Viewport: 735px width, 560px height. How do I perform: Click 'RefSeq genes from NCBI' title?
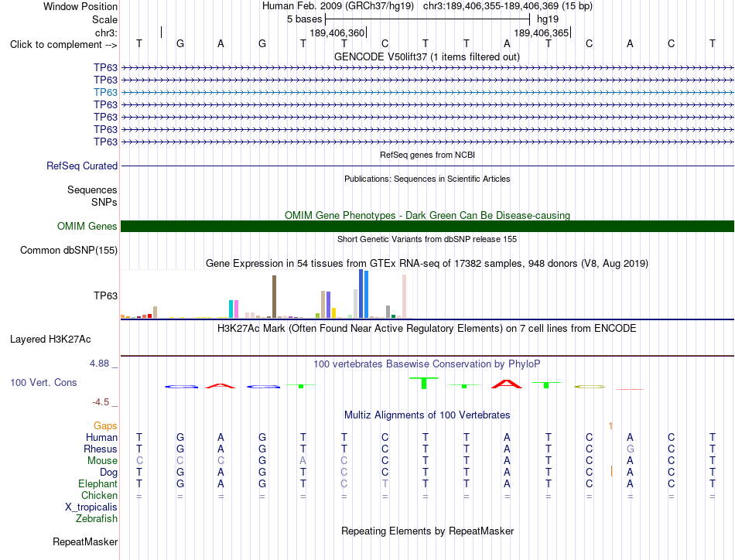click(x=428, y=155)
